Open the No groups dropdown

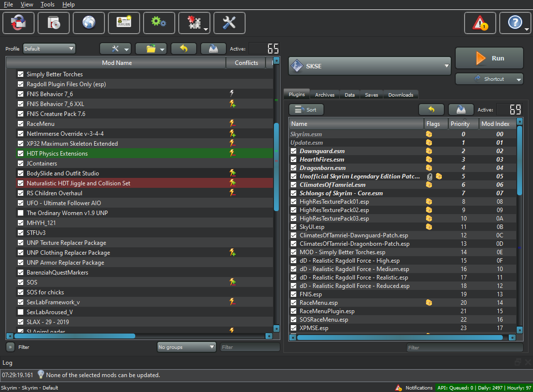click(187, 347)
